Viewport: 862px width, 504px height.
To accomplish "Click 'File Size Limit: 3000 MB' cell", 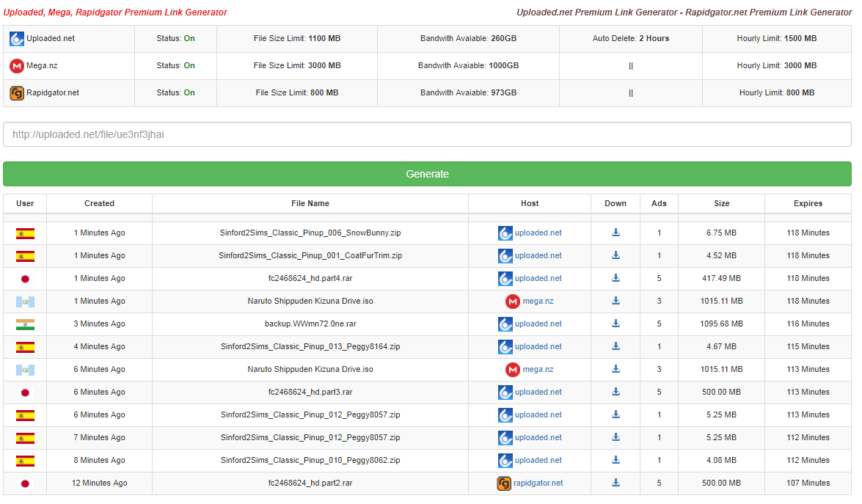I will 297,65.
